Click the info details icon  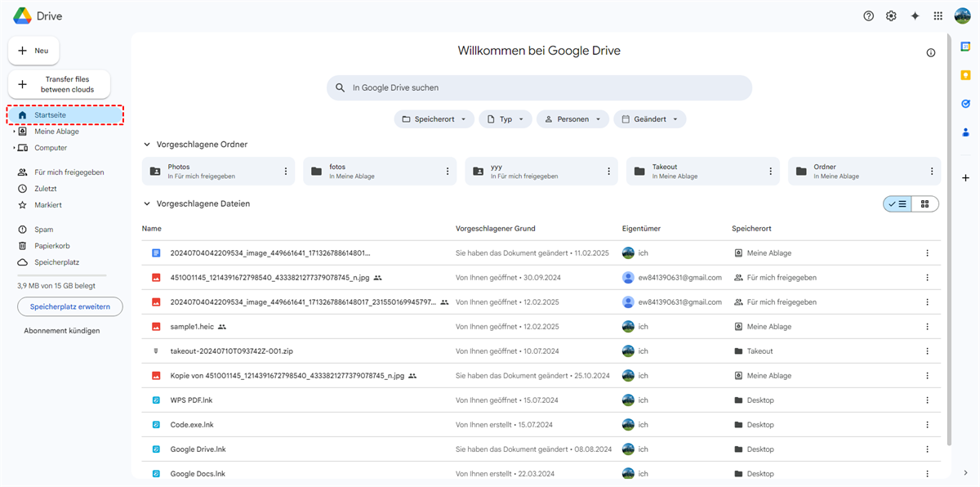[x=931, y=52]
